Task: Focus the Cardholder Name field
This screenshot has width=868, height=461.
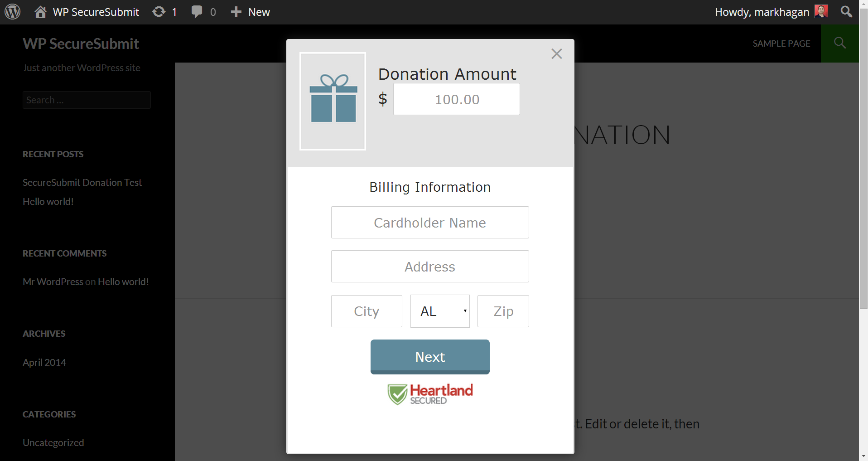Action: [430, 223]
